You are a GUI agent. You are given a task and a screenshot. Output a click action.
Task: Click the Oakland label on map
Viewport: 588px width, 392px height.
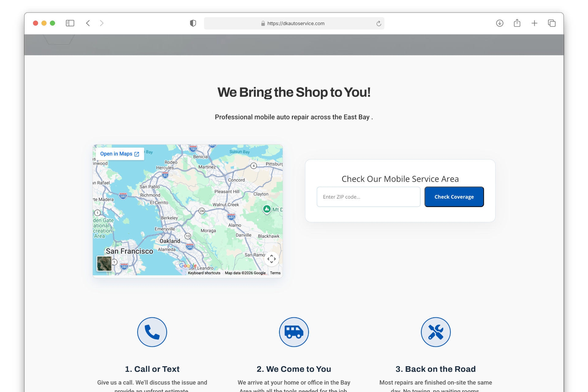tap(170, 241)
